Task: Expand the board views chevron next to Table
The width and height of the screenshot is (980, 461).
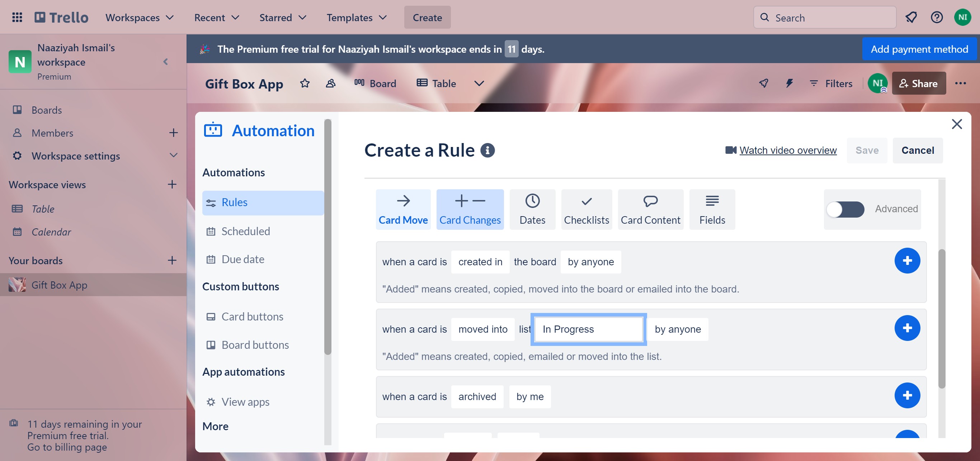Action: coord(479,83)
